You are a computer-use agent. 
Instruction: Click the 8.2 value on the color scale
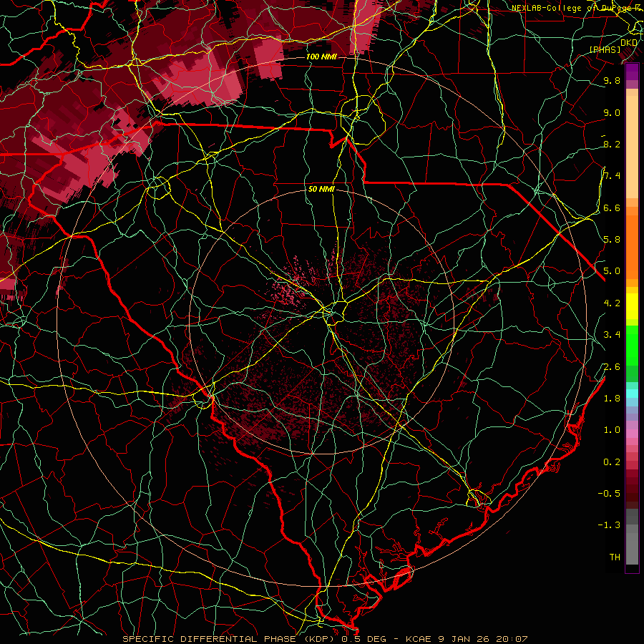[x=612, y=144]
